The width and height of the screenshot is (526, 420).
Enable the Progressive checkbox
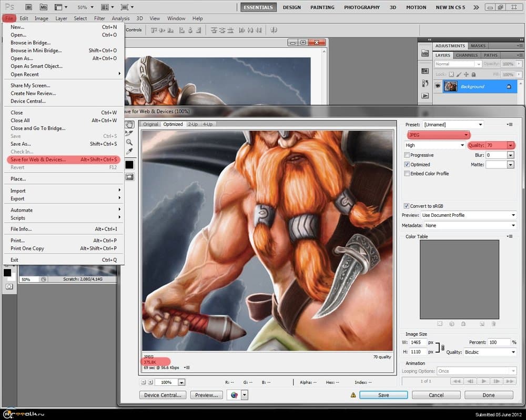coord(407,155)
